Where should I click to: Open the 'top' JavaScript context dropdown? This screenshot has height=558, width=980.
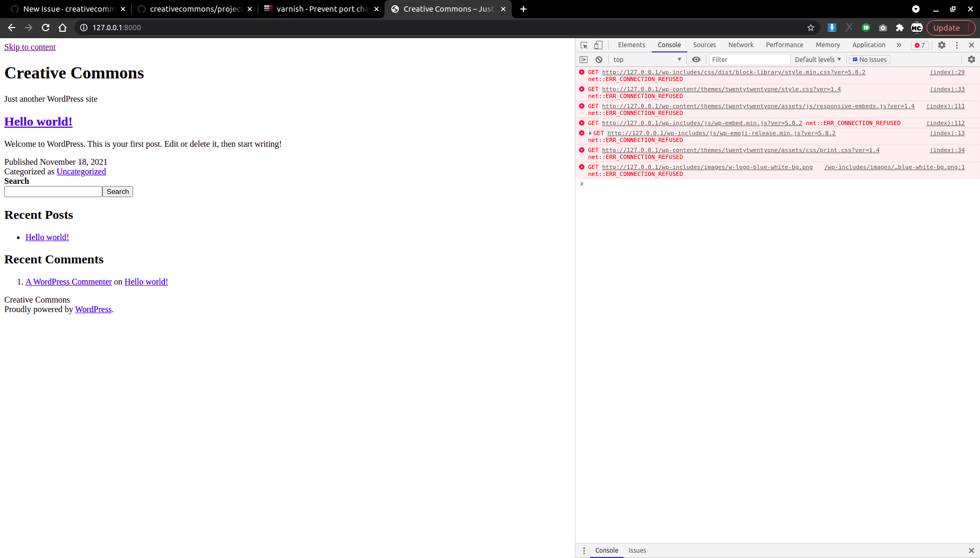coord(647,60)
